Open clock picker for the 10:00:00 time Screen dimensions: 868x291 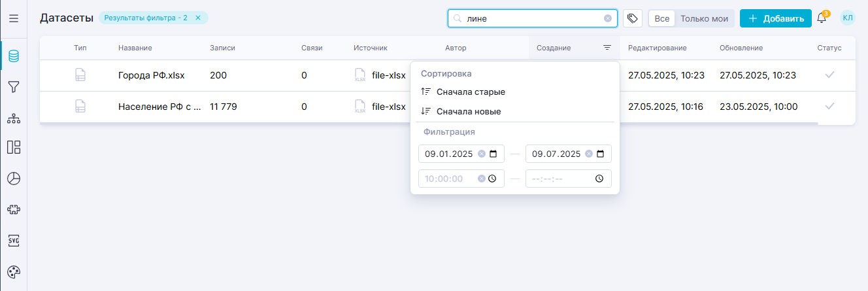click(x=492, y=179)
